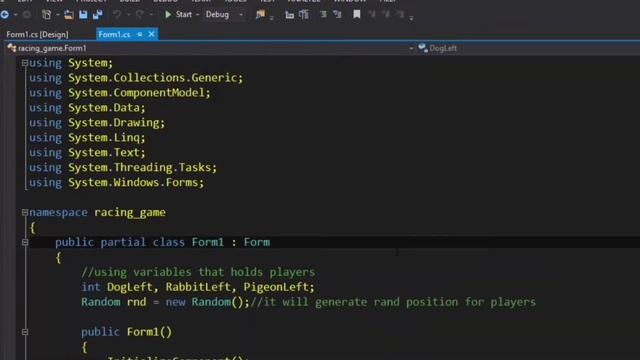
Task: Click the member icon beside DogLeft
Action: 423,48
